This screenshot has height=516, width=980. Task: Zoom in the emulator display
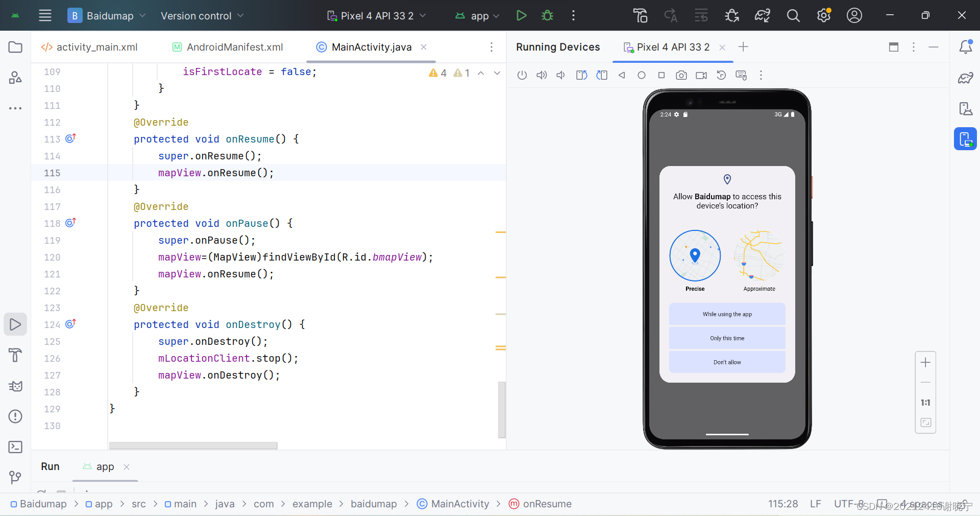pyautogui.click(x=925, y=363)
